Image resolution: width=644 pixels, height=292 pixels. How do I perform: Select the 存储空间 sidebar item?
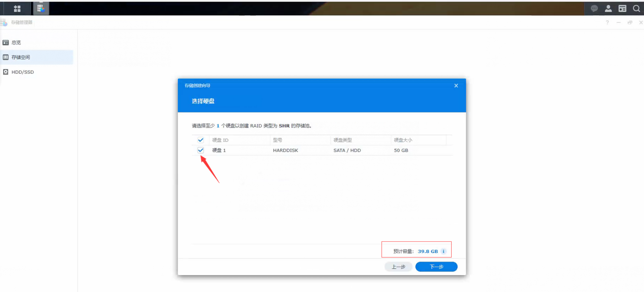(36, 57)
